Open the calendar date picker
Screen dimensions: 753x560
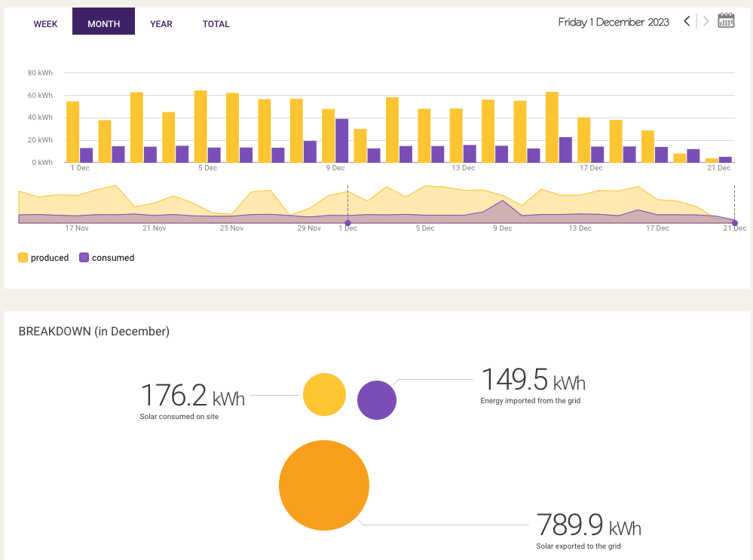[726, 20]
